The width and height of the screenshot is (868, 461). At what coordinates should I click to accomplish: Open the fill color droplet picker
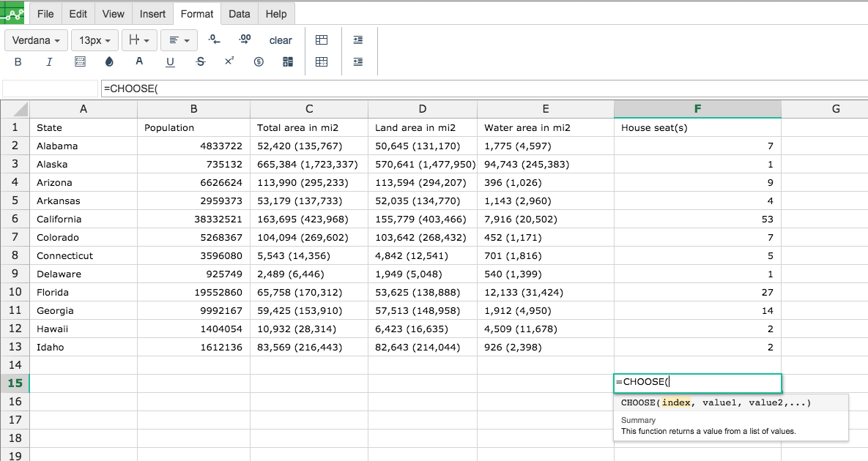coord(109,62)
